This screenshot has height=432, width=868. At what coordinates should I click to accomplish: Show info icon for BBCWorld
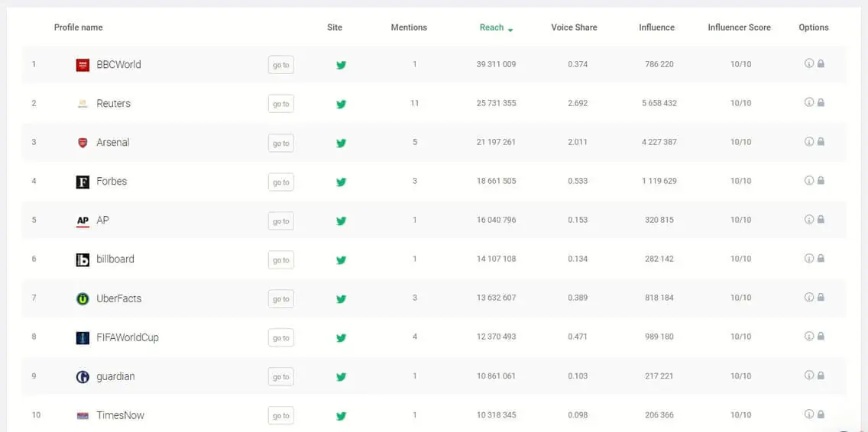(x=808, y=63)
